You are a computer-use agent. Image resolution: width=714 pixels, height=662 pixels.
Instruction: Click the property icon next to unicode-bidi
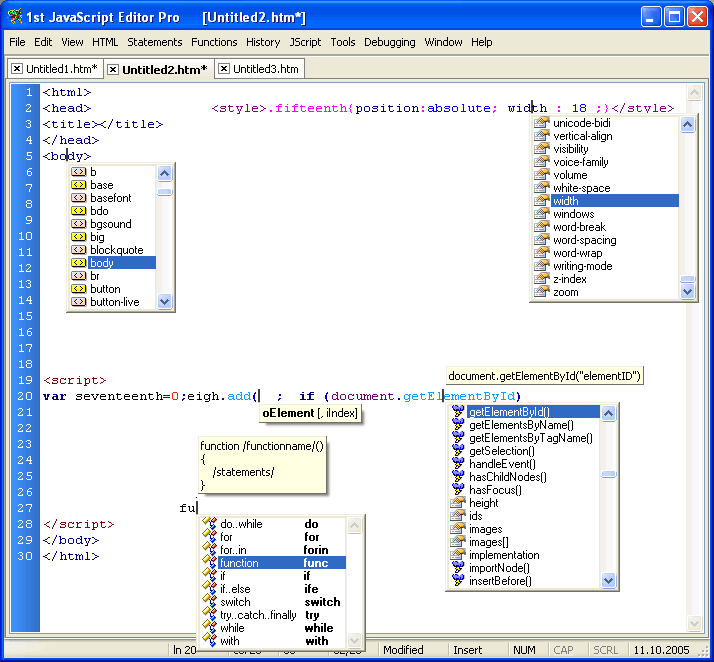point(541,122)
